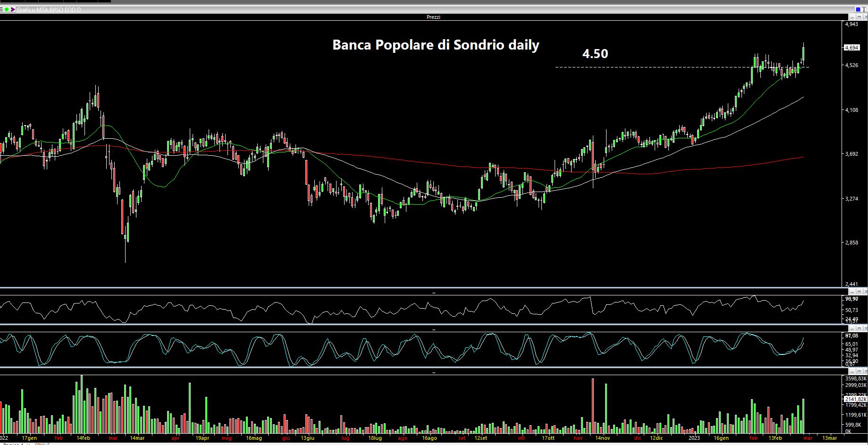Click the 3,274 price axis value
The image size is (868, 445).
click(851, 199)
